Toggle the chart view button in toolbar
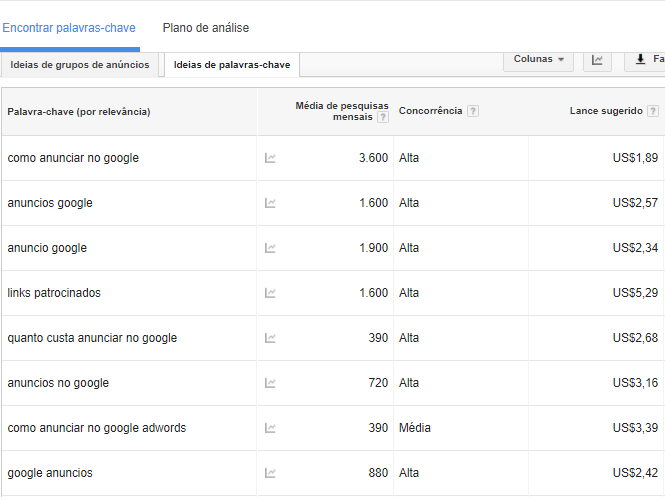This screenshot has width=665, height=497. 597,60
